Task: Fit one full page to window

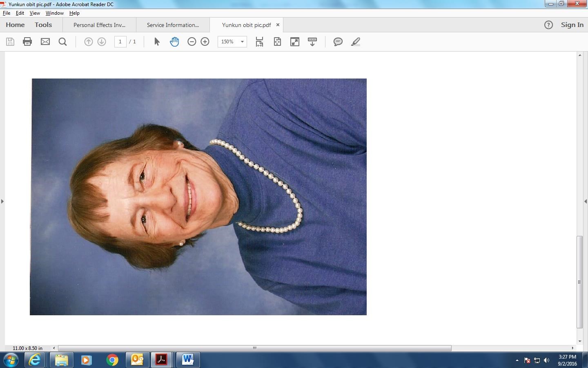Action: pyautogui.click(x=277, y=41)
